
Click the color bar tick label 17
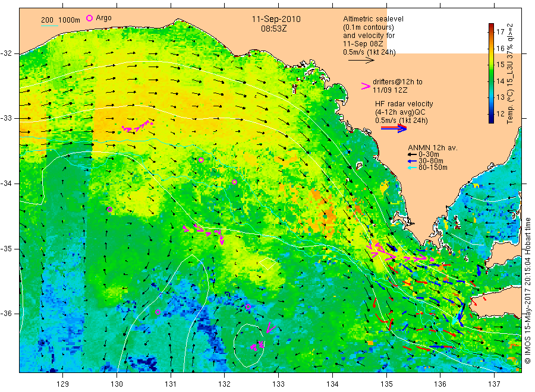coord(500,32)
